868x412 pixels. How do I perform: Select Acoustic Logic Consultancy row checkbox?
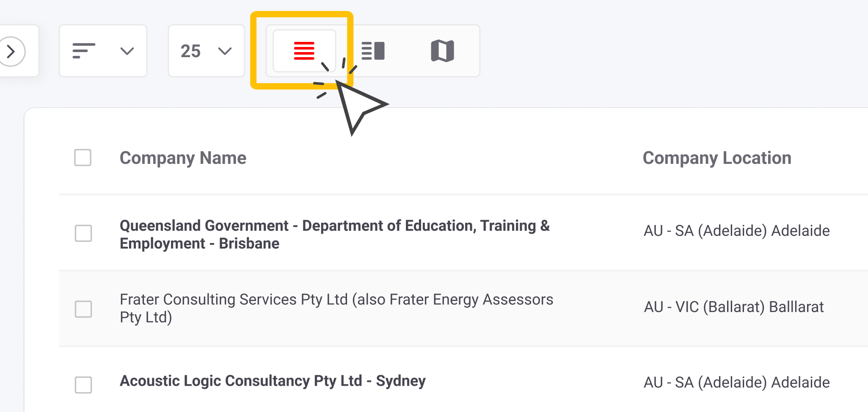click(83, 385)
